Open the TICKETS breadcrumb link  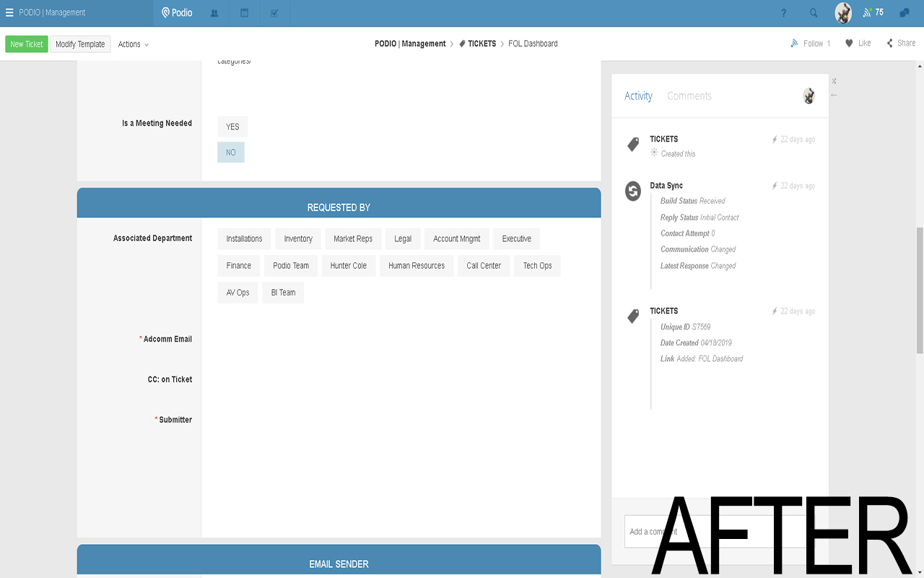click(481, 44)
